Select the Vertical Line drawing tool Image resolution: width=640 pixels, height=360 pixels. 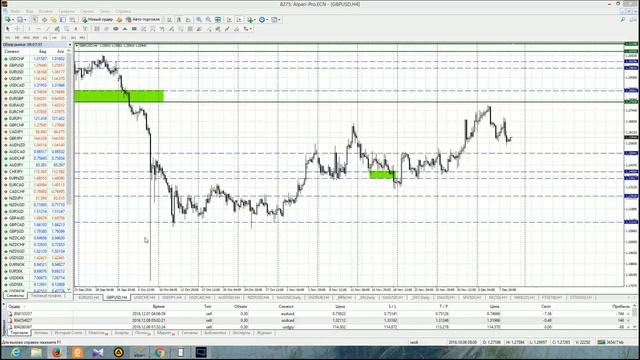29,29
